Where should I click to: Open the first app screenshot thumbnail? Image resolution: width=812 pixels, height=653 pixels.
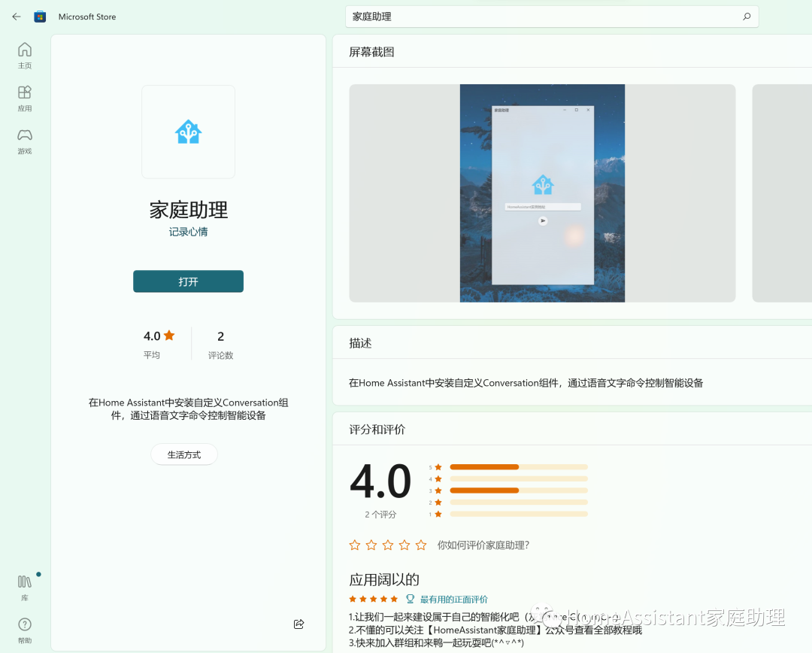click(x=542, y=193)
